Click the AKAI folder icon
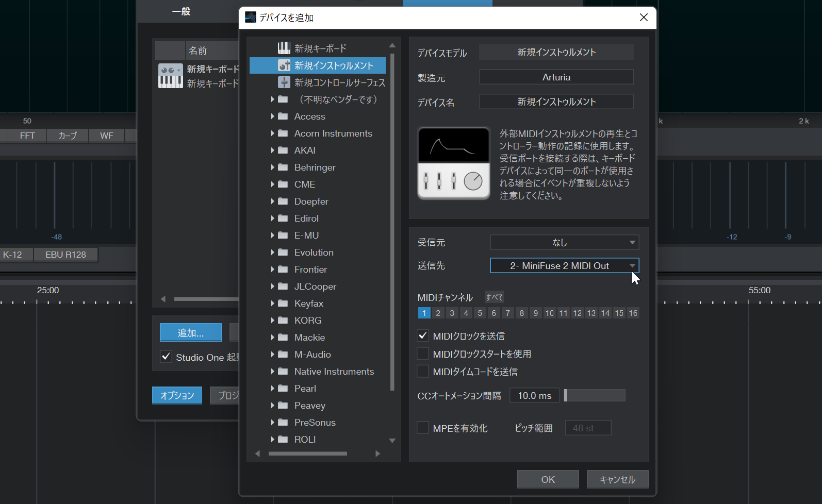This screenshot has width=822, height=504. (x=283, y=150)
